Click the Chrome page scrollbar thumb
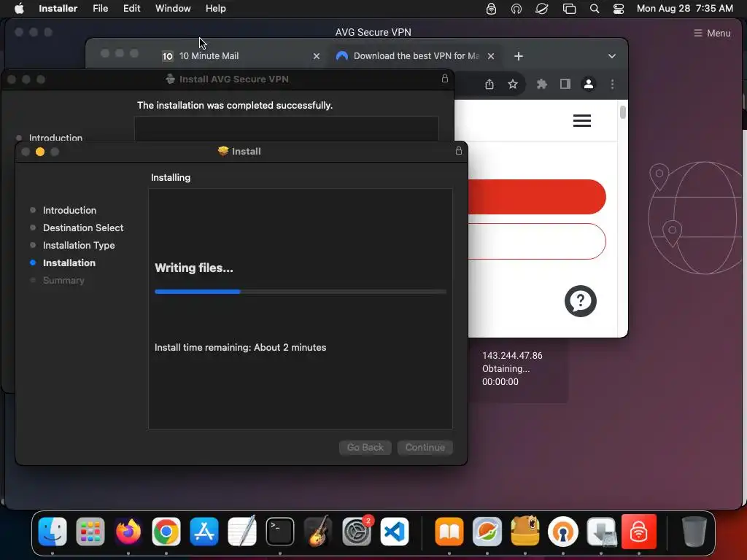Image resolution: width=747 pixels, height=560 pixels. (x=623, y=112)
